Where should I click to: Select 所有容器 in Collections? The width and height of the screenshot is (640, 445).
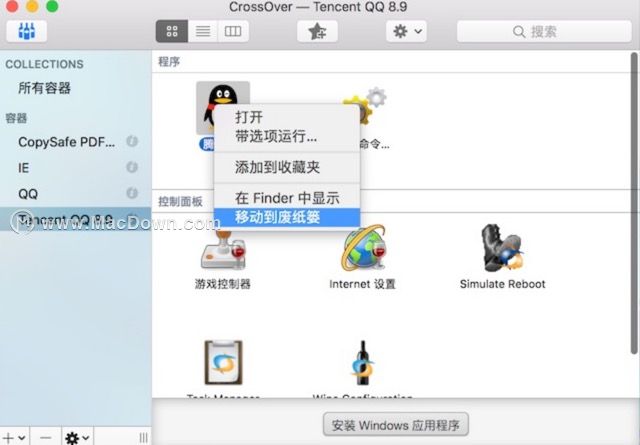point(44,88)
